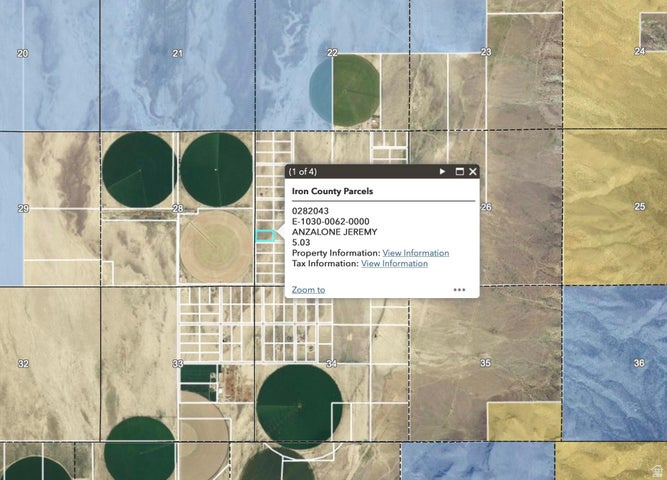The image size is (667, 480).
Task: Click the Iron County Parcels popup title
Action: click(x=331, y=190)
